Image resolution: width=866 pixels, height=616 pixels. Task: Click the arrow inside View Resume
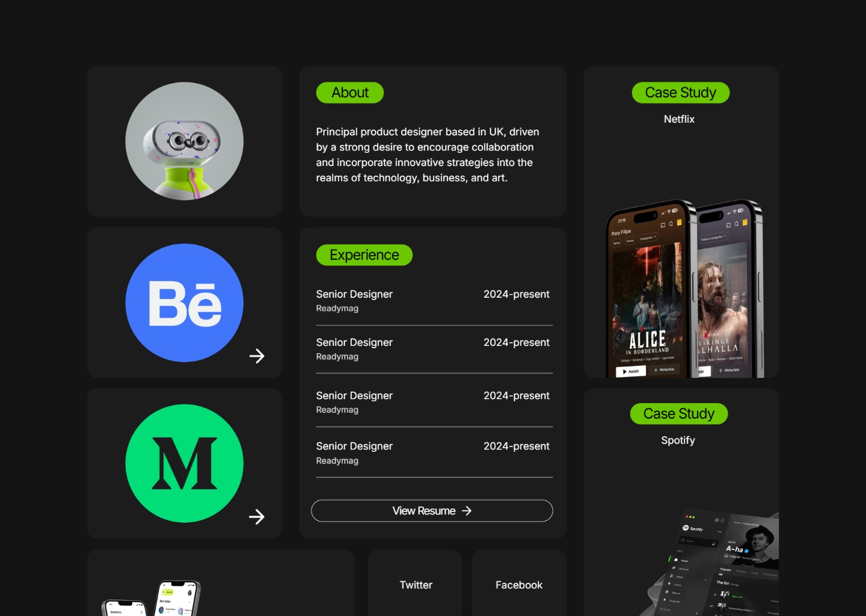467,511
